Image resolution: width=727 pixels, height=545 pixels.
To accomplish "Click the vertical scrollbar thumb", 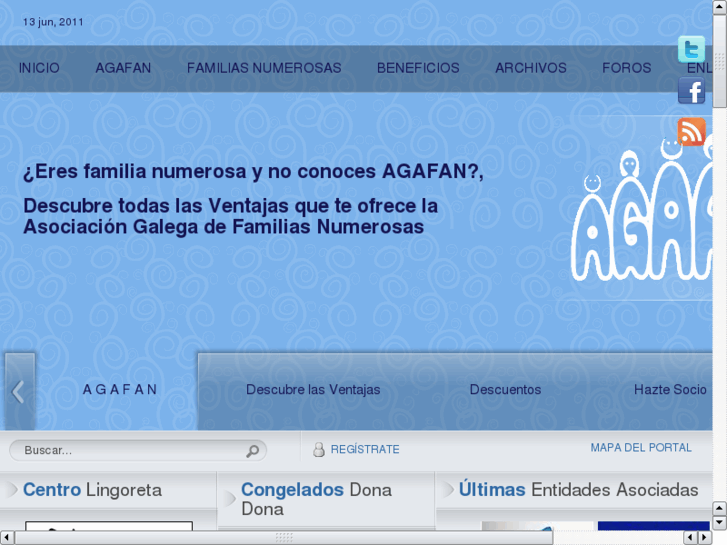I will [x=720, y=62].
